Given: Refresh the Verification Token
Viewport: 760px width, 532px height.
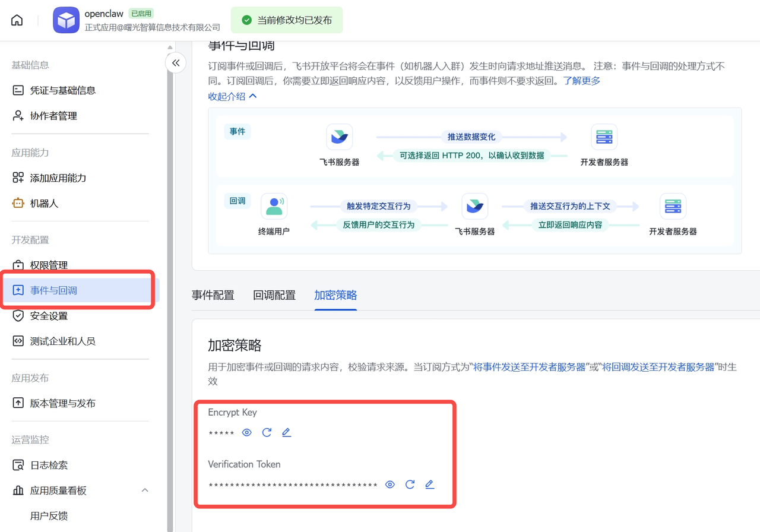Looking at the screenshot, I should (x=410, y=484).
